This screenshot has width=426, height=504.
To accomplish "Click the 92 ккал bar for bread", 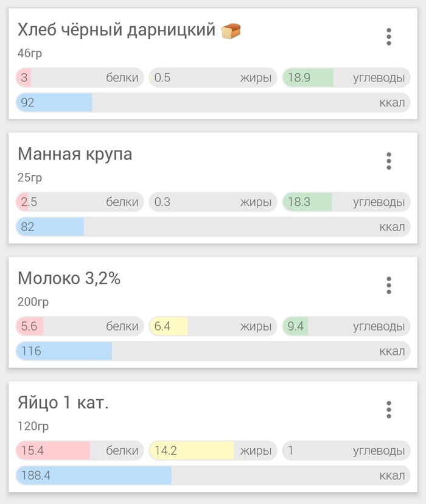I will pos(213,102).
